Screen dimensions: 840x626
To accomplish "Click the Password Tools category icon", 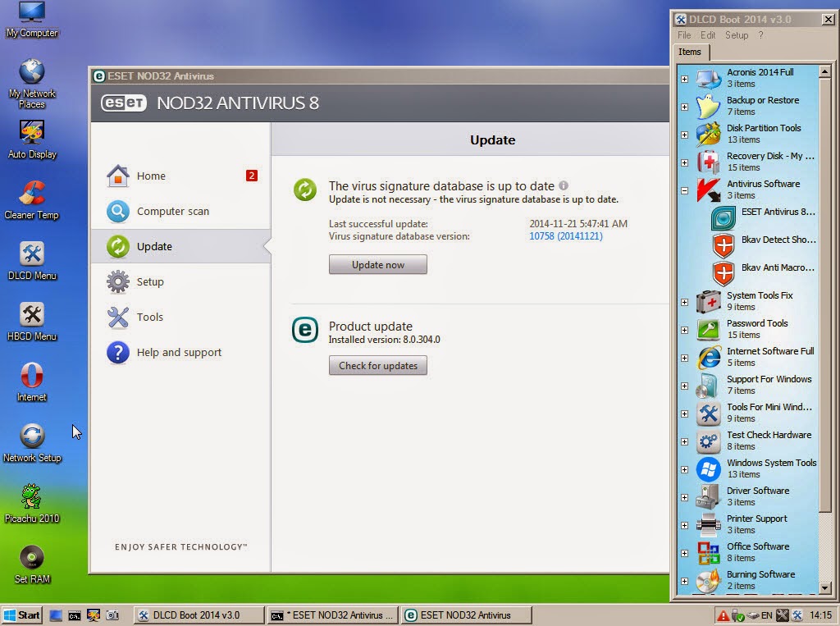I will point(708,330).
